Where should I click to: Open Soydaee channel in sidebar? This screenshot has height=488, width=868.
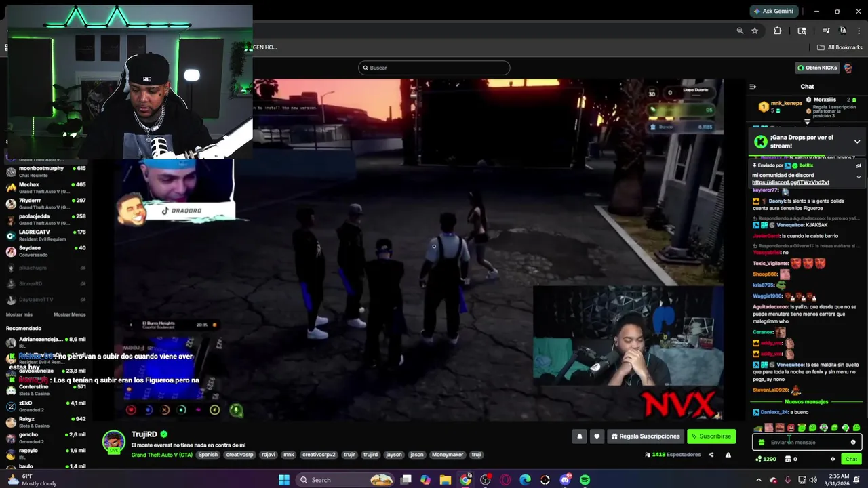tap(46, 251)
